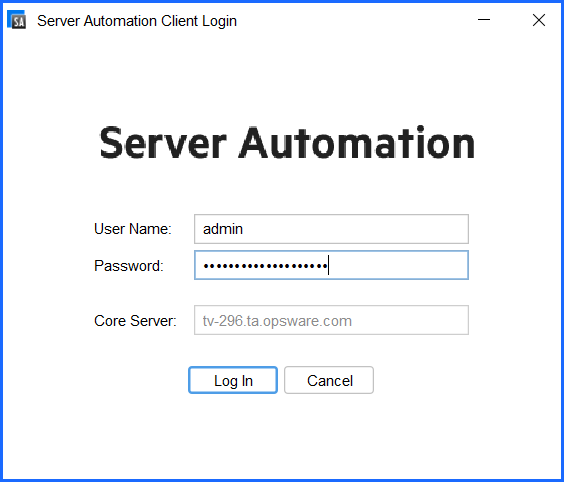Cancel the login dialog

click(x=329, y=380)
